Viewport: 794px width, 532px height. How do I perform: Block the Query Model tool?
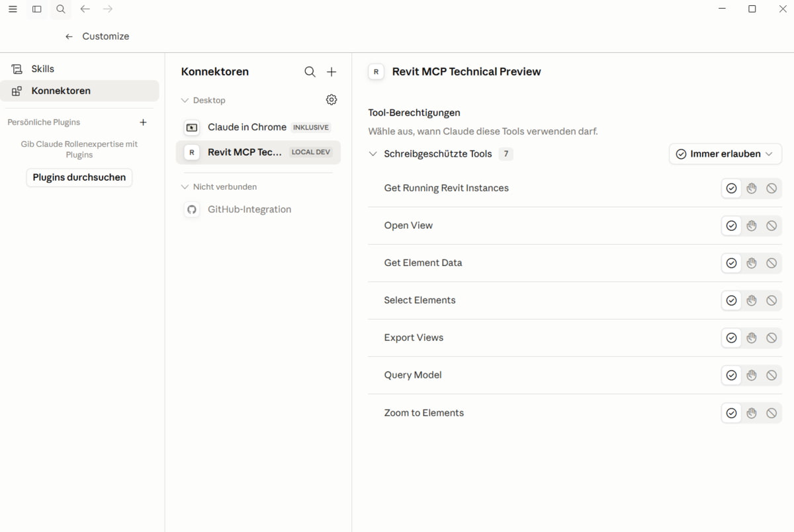coord(772,375)
